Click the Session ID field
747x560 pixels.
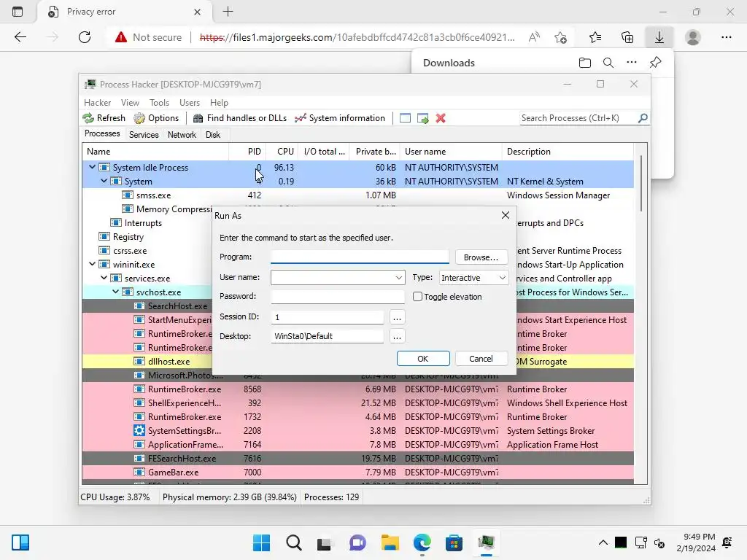coord(328,317)
